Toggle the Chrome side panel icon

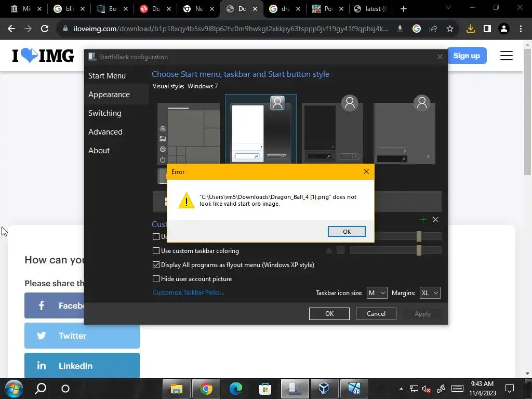487,29
